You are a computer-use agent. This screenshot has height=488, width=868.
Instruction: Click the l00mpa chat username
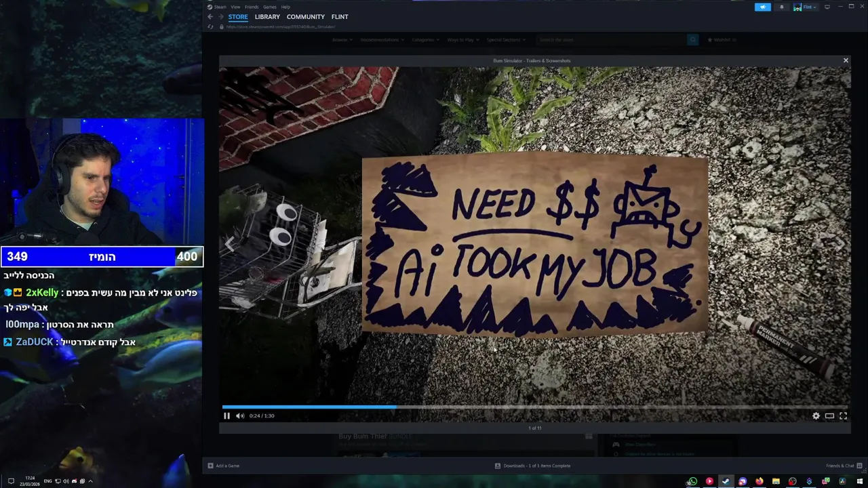click(x=22, y=325)
